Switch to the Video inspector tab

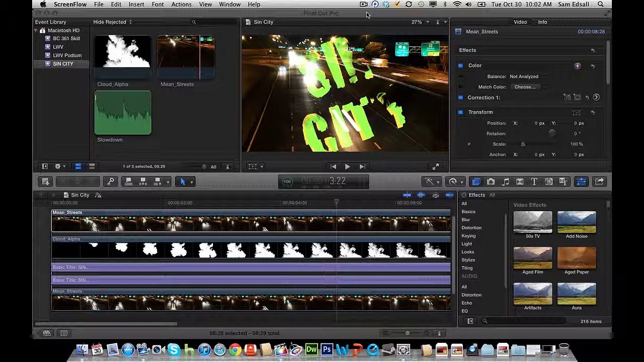[x=520, y=22]
